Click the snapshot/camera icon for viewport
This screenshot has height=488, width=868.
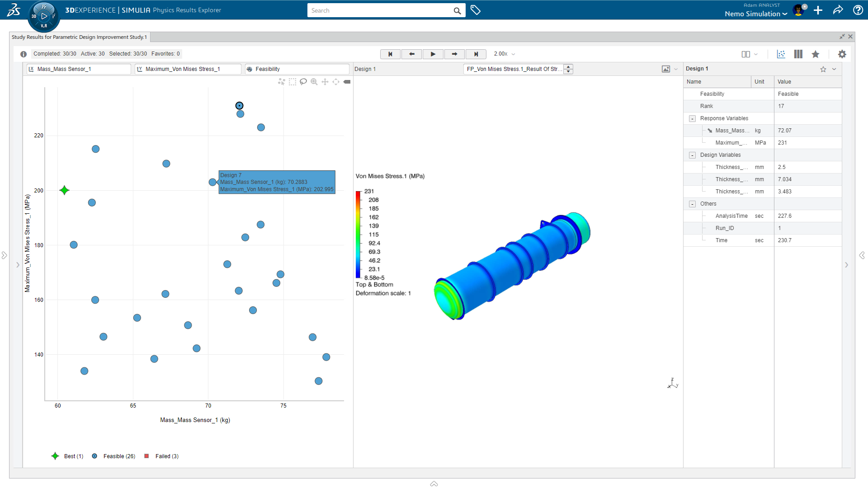click(x=666, y=69)
